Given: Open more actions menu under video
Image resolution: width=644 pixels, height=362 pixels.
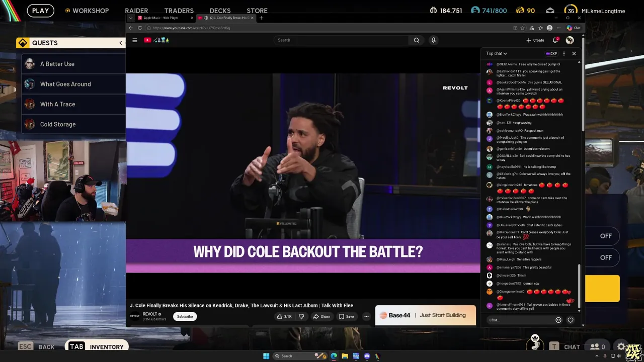Looking at the screenshot, I should (366, 316).
